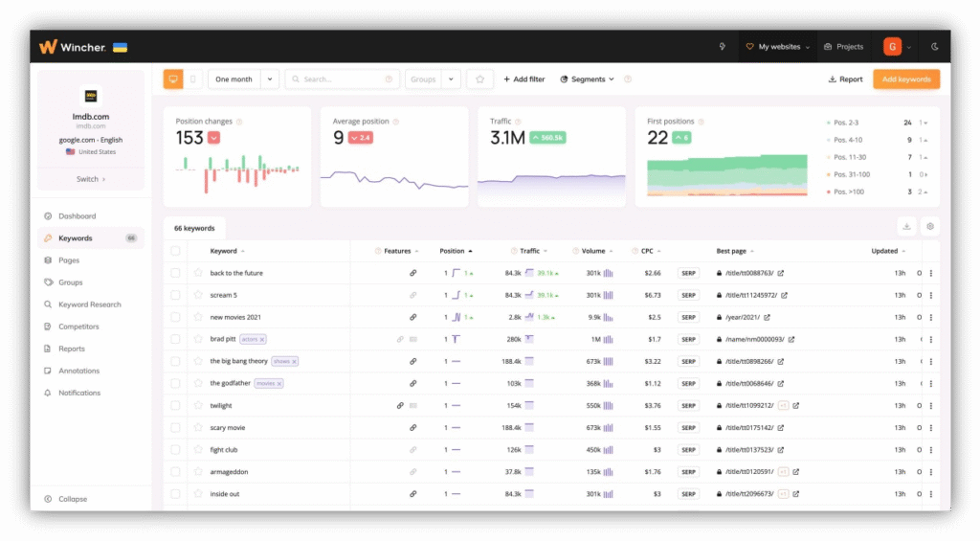Remove 'shows' tag from the big bang theory
The width and height of the screenshot is (980, 541).
coord(295,361)
